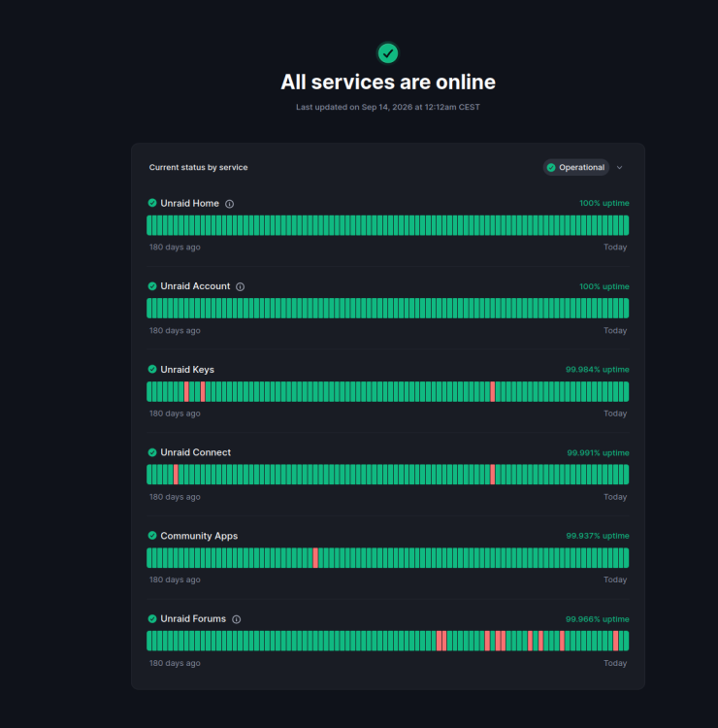
Task: Click the second red outage bar for Unraid Keys
Action: tap(203, 392)
